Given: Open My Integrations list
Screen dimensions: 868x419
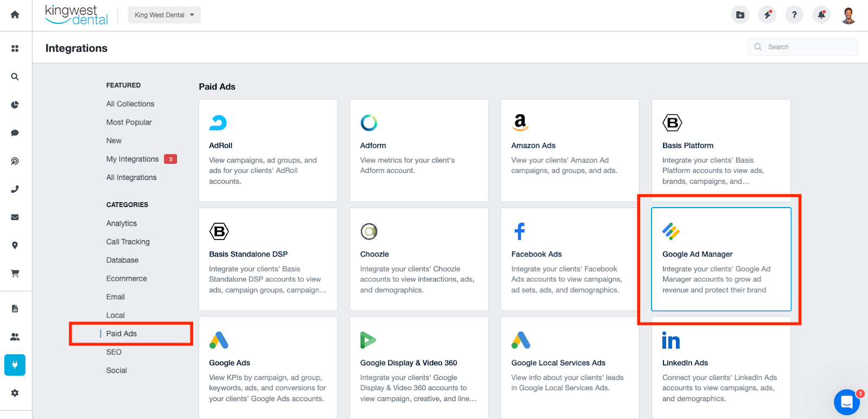Looking at the screenshot, I should (x=132, y=159).
